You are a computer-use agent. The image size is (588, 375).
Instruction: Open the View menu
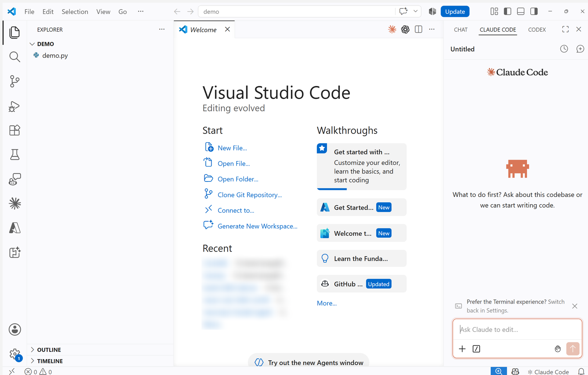click(x=103, y=12)
